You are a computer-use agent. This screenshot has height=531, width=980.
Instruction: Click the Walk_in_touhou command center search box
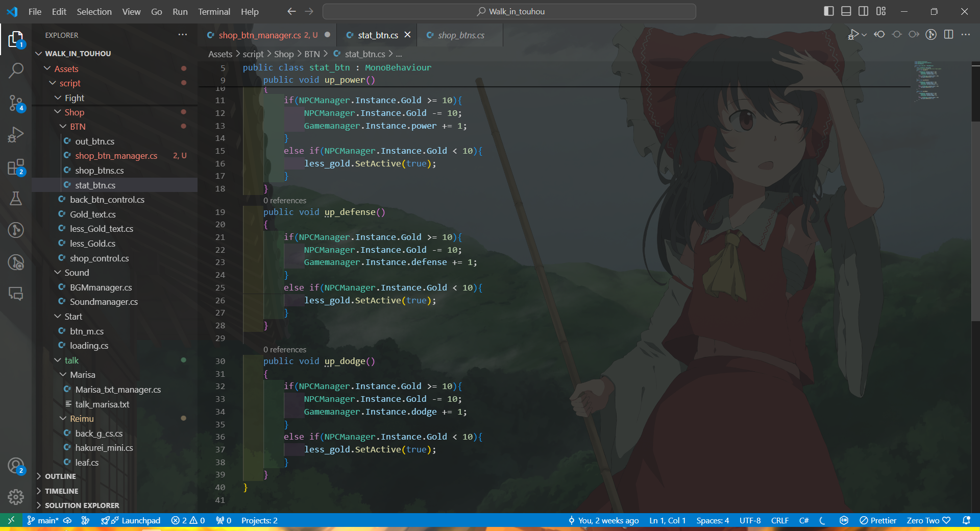[509, 11]
